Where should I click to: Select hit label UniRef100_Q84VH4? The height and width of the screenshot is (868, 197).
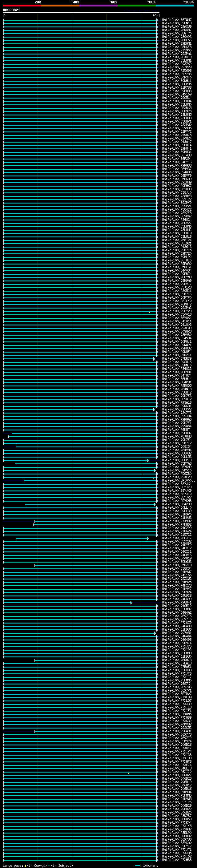pos(177,450)
